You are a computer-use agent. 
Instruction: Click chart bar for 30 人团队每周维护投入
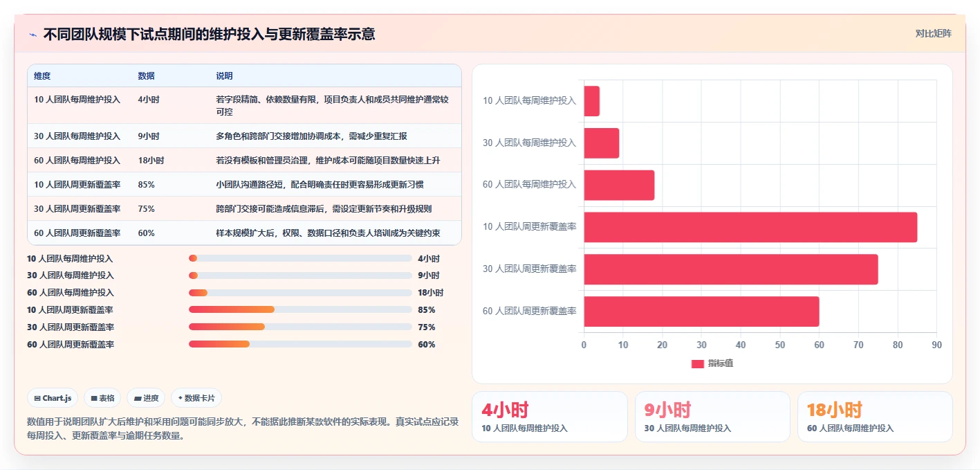pos(602,143)
